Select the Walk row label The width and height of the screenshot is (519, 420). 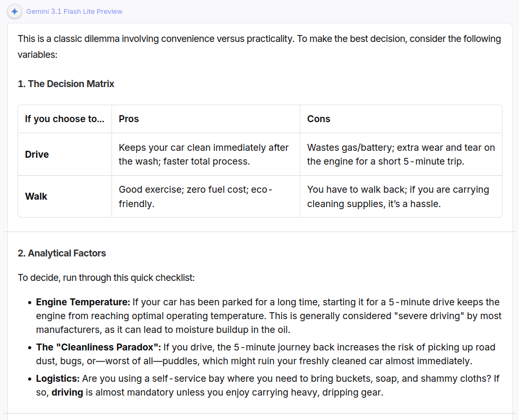(36, 196)
